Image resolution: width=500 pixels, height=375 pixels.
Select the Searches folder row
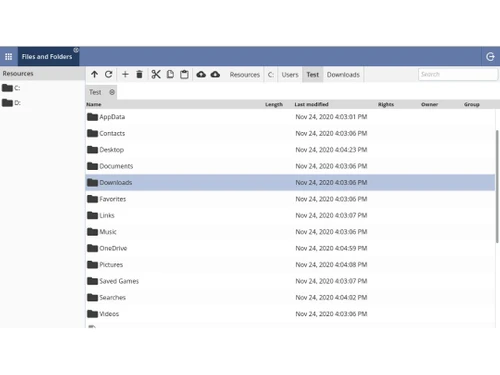(290, 297)
